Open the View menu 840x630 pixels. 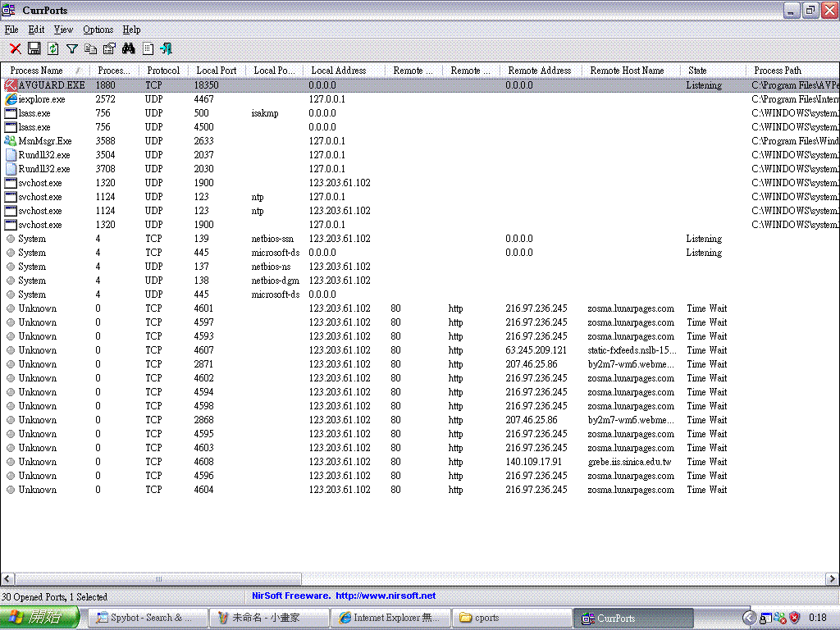(63, 30)
